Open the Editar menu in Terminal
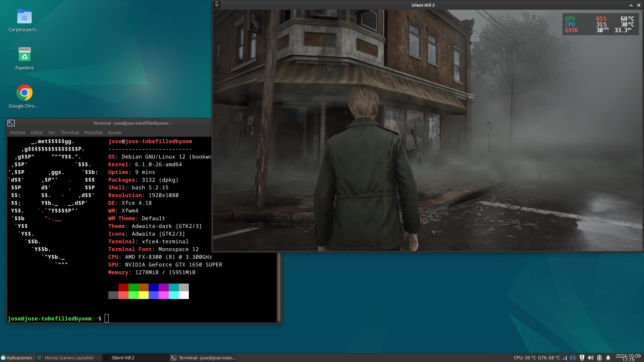Viewport: 644px width, 362px height. point(37,132)
